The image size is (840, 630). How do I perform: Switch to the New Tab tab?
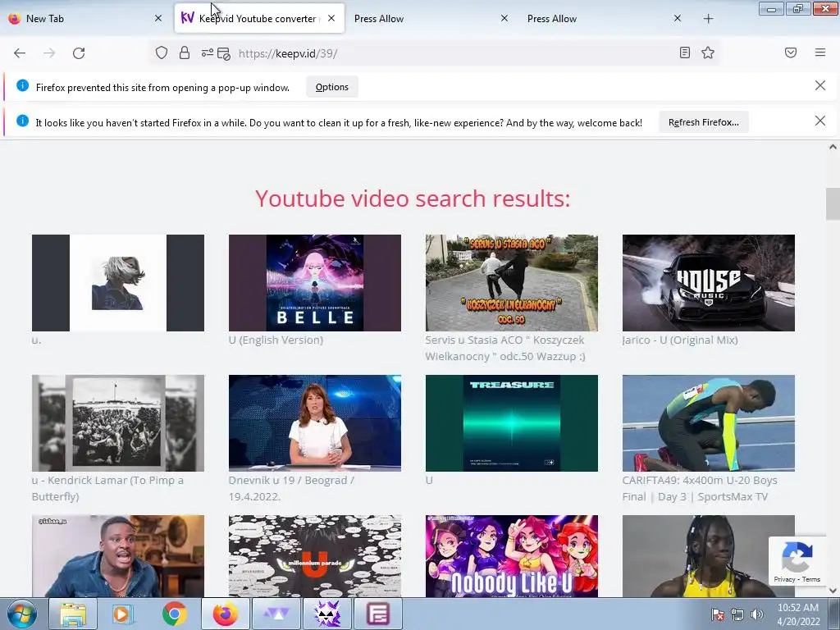coord(85,19)
